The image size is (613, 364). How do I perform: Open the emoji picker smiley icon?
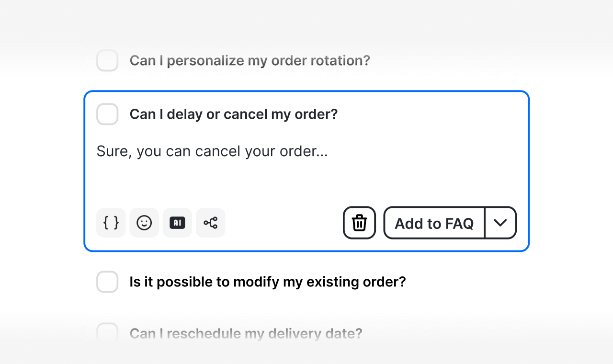coord(144,223)
